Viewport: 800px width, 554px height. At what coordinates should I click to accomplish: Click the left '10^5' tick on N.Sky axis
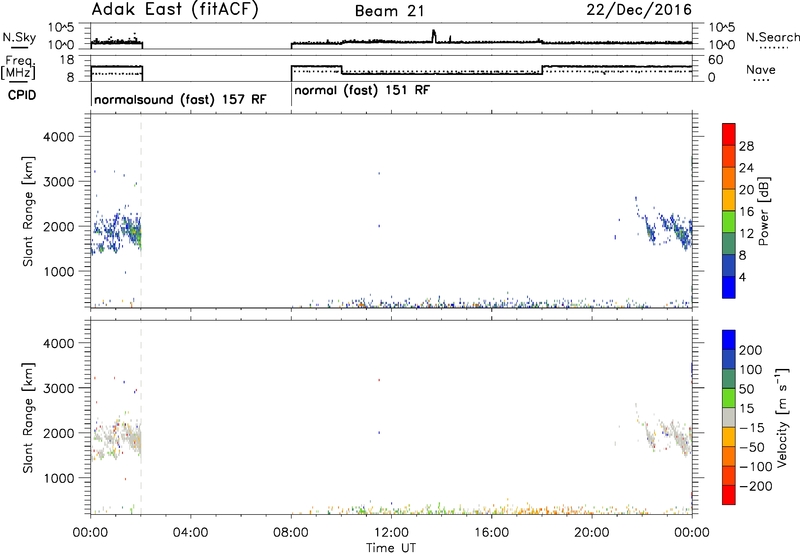coord(61,28)
